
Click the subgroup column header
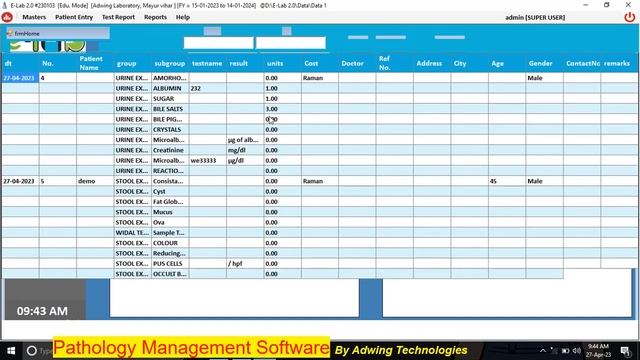pyautogui.click(x=170, y=63)
